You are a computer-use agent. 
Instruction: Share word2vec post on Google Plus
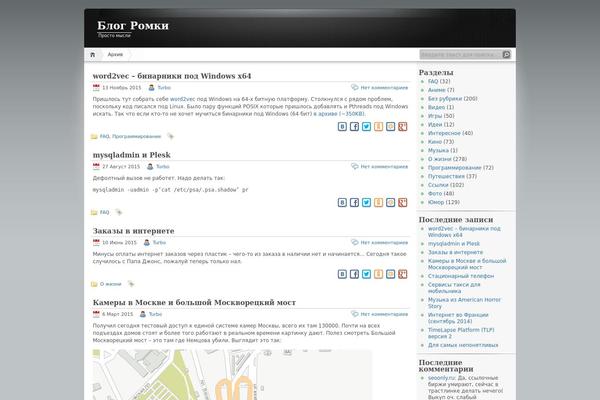tap(403, 127)
